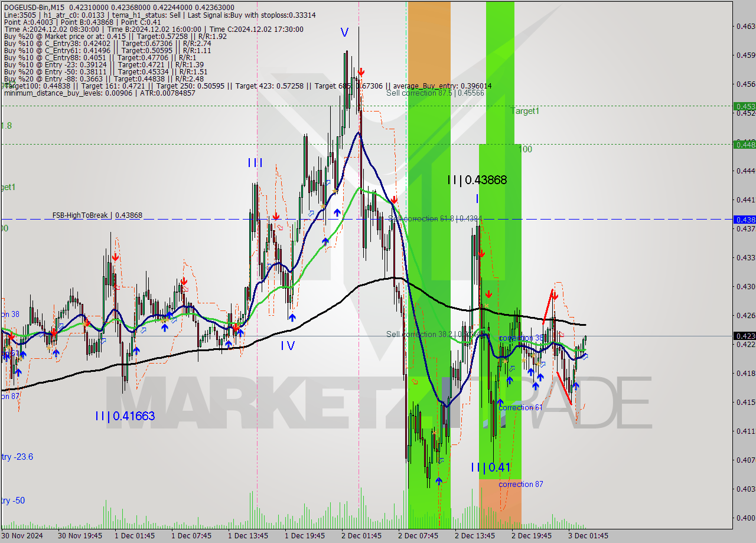The image size is (756, 543).
Task: Select the green 0.448 price tag on axis
Action: [744, 144]
